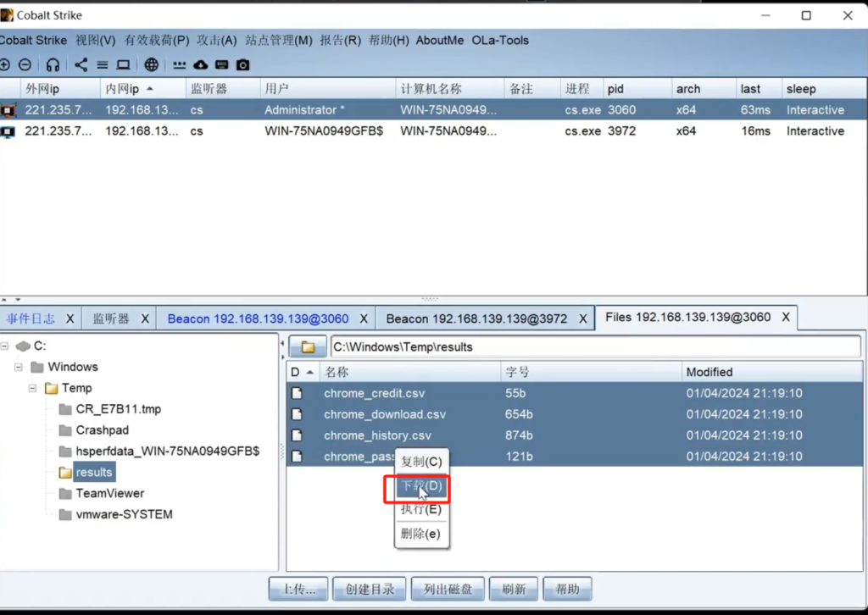This screenshot has width=868, height=615.
Task: Select the CR_E7B11.tmp folder in tree
Action: (119, 409)
